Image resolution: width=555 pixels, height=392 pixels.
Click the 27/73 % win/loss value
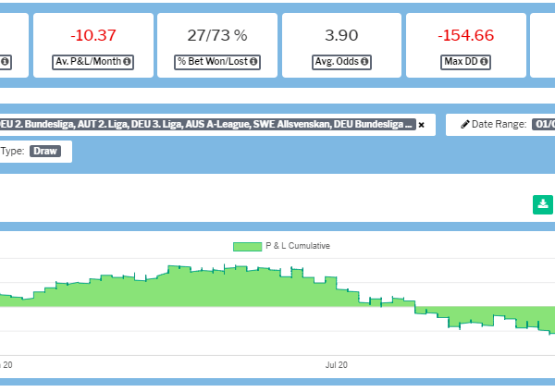217,35
